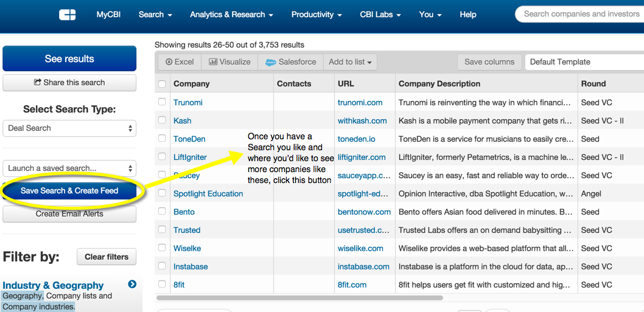Tick the select-all checkbox in the header
Screen dimensions: 644x312
pyautogui.click(x=163, y=84)
